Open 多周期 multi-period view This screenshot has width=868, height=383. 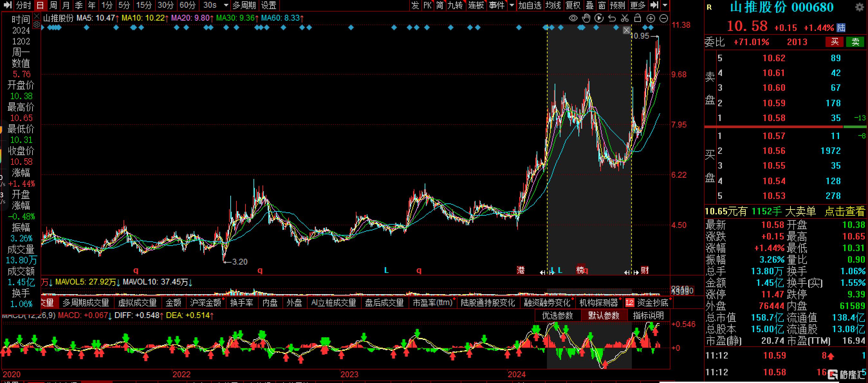[x=244, y=5]
